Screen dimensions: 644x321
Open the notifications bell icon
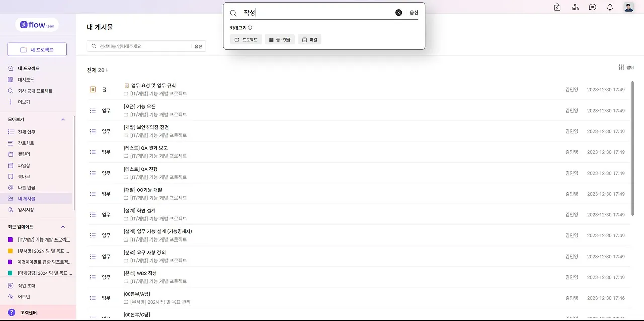(x=609, y=7)
